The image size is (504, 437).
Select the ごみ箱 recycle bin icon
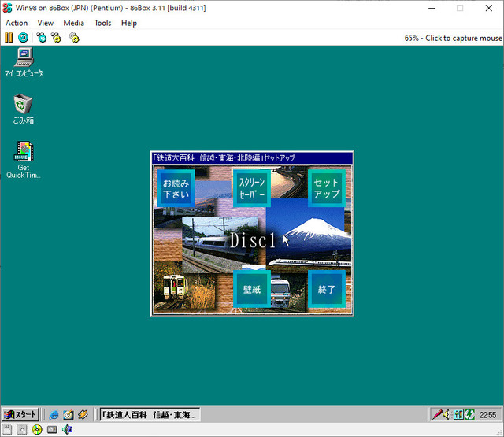(23, 109)
